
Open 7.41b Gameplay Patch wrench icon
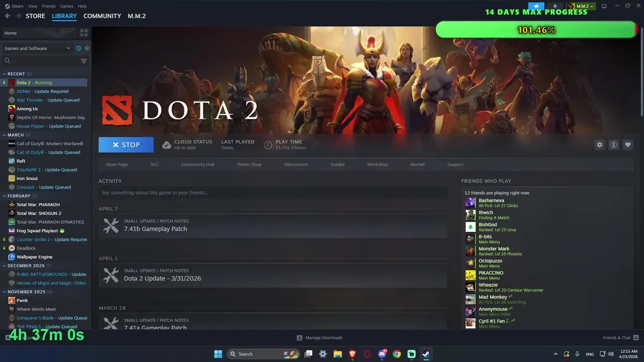point(111,225)
